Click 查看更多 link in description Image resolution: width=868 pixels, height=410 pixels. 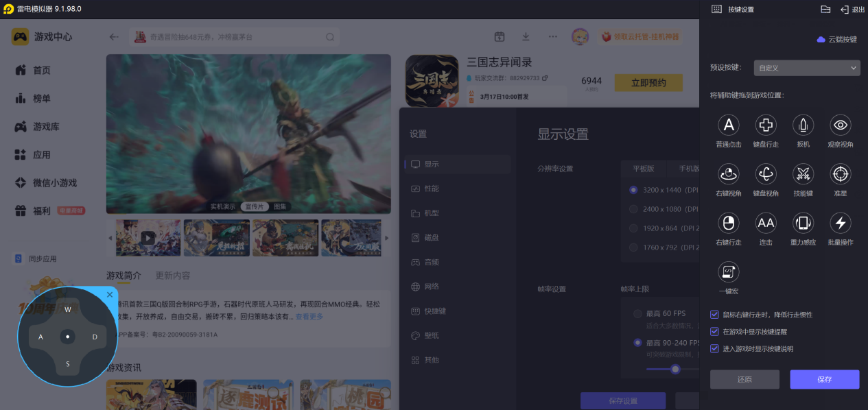(x=309, y=317)
